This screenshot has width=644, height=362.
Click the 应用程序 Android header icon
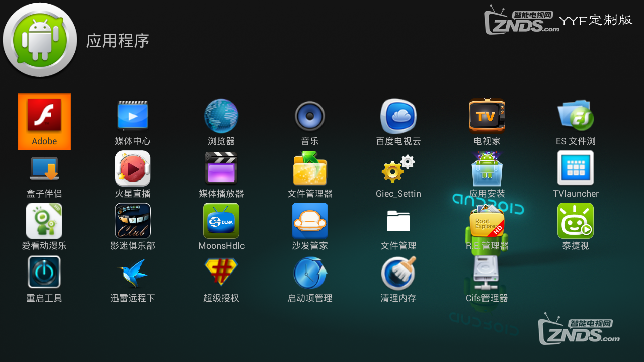[40, 40]
